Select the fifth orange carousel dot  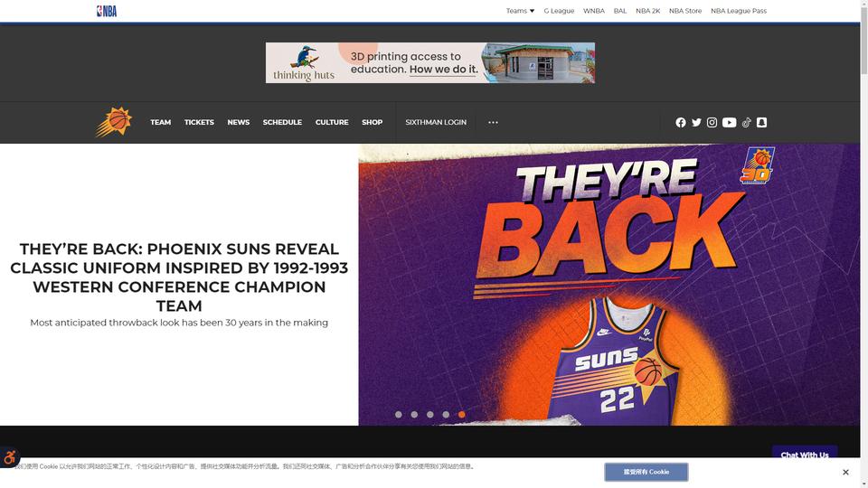(x=462, y=415)
